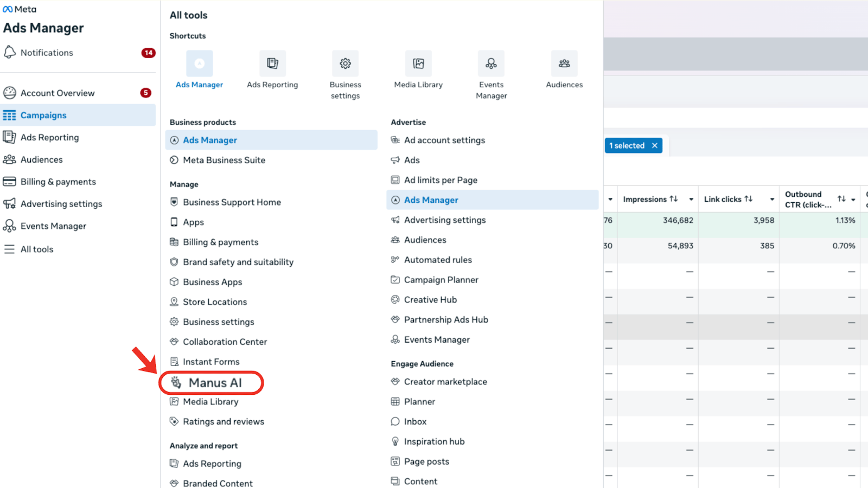The image size is (868, 488).
Task: Go to Creator marketplace
Action: tap(445, 382)
